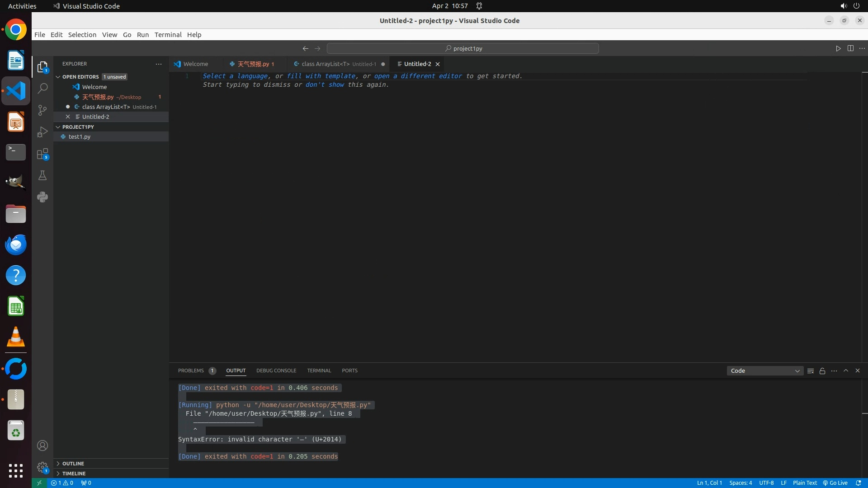The image size is (868, 488).
Task: Maximize the bottom panel size
Action: 846,371
